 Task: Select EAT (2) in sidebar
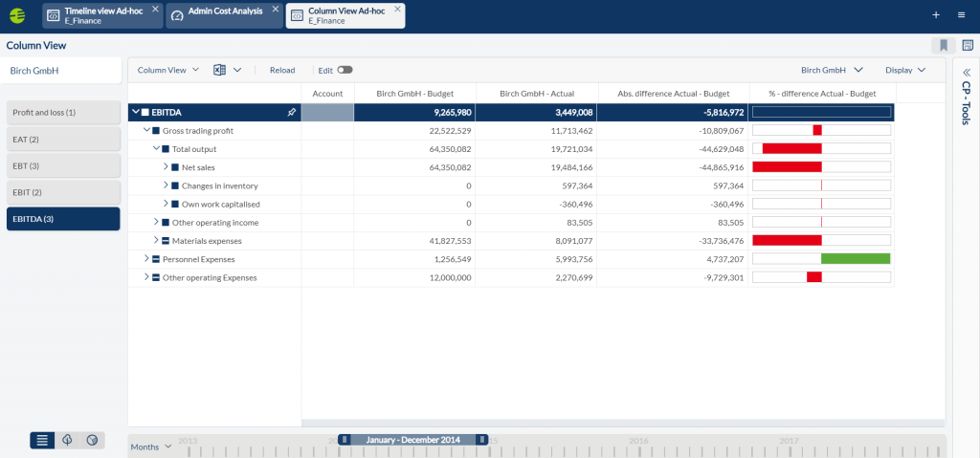click(63, 140)
